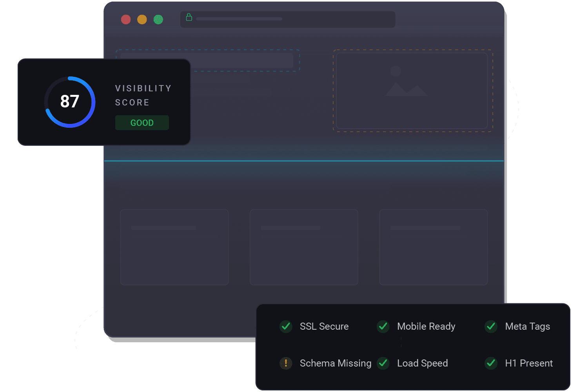
Task: Click the lock icon in the address bar
Action: 189,18
